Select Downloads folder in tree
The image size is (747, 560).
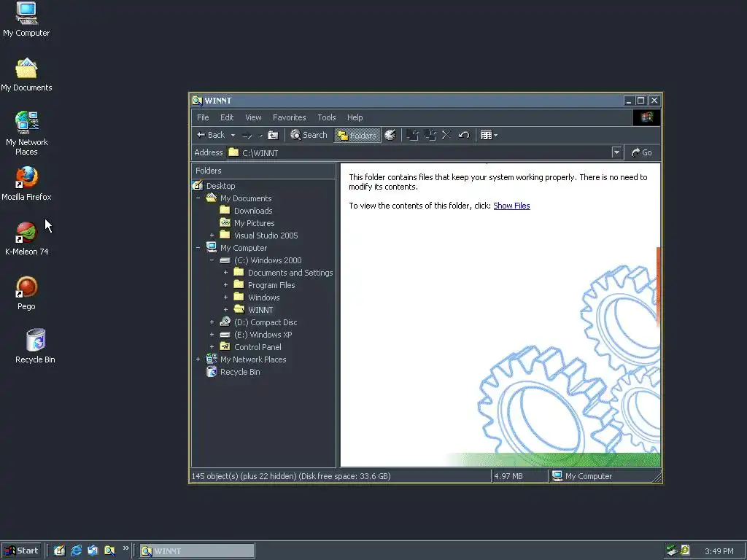coord(246,211)
